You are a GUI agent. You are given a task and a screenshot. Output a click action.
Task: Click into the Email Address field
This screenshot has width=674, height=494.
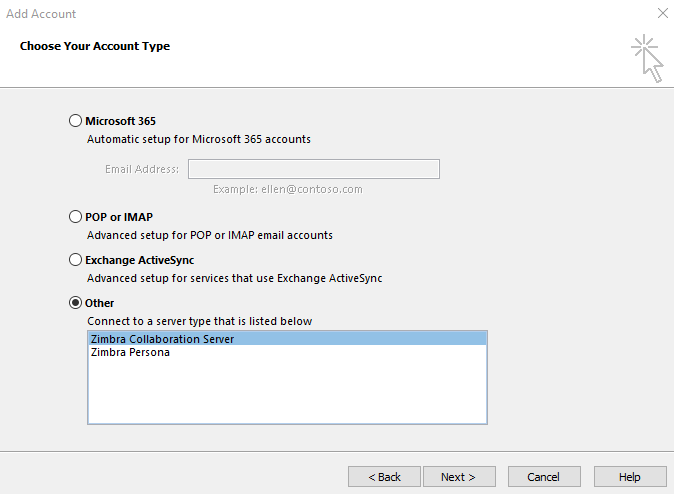click(x=314, y=169)
